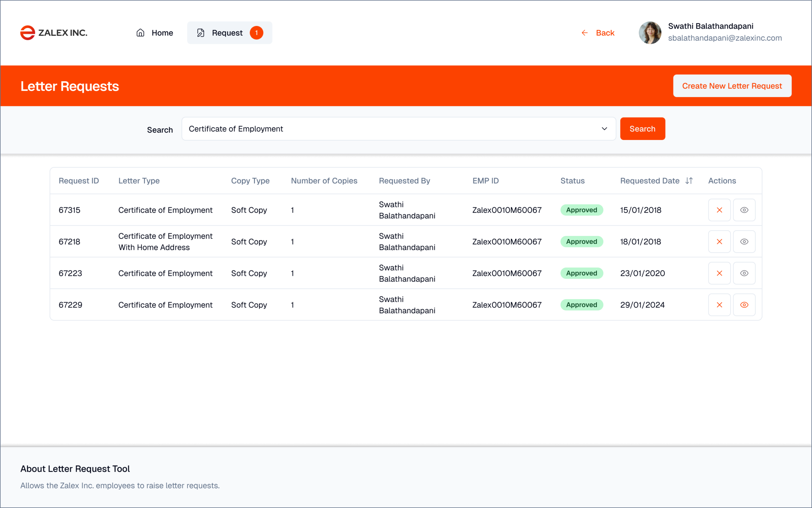Click the EMP ID Zalex0010M60067 in row 67229

point(507,305)
